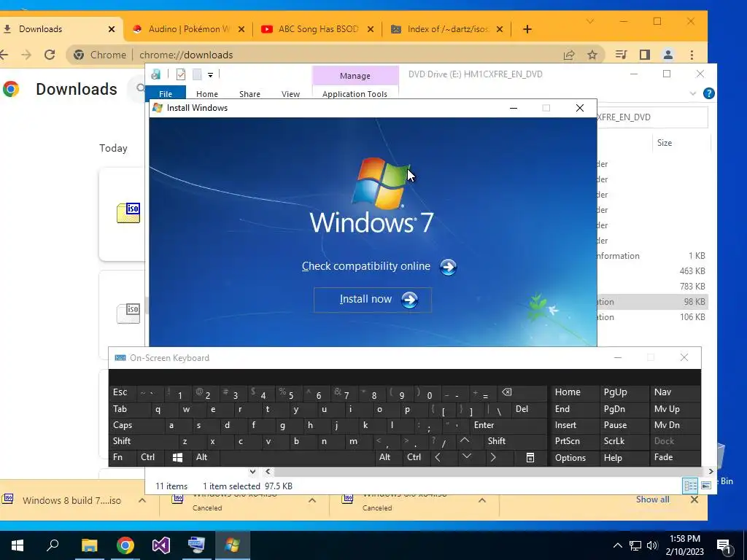Select the file row sized 98 KB
747x560 pixels.
(651, 301)
